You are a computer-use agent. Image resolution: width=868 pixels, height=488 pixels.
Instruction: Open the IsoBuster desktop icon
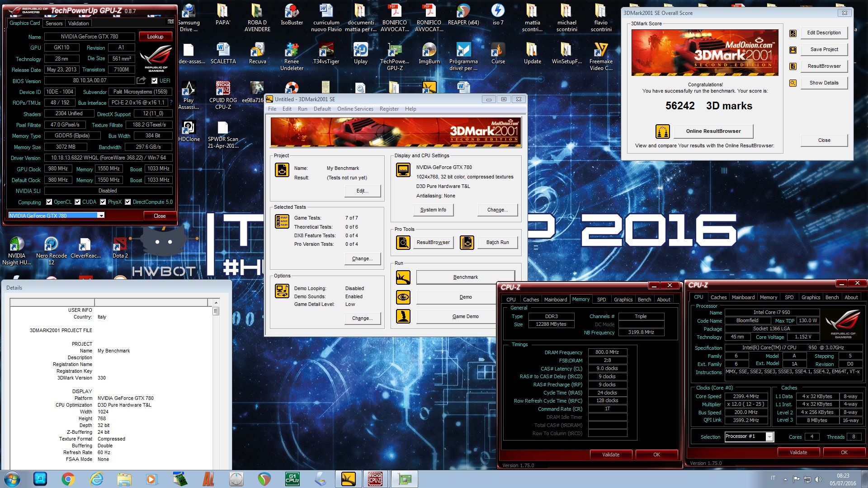[x=292, y=14]
